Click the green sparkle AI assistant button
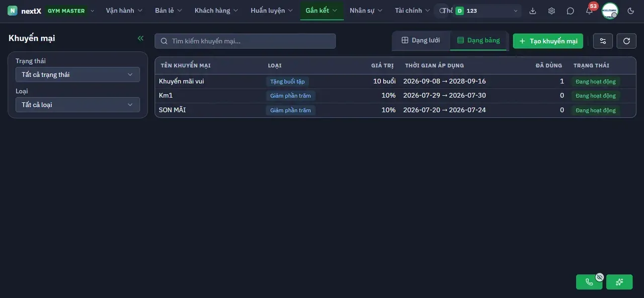Screen dimensions: 644x298 coord(619,282)
